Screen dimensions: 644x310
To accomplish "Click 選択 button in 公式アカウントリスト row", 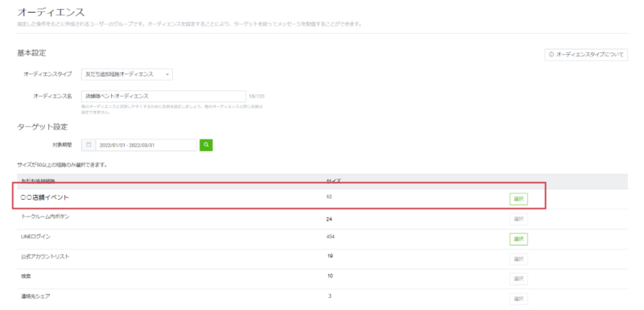I will point(518,259).
